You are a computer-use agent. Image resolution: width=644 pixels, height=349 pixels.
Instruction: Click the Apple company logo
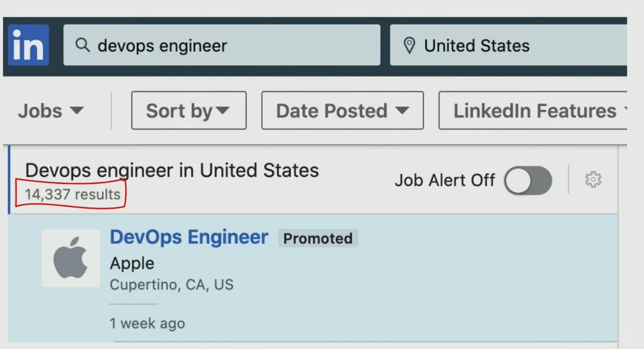(71, 258)
